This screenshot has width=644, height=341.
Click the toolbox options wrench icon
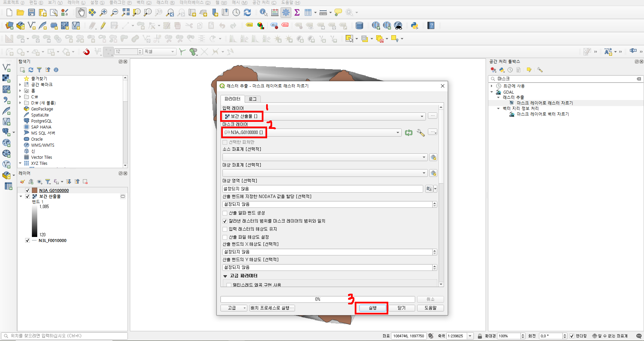(x=540, y=70)
